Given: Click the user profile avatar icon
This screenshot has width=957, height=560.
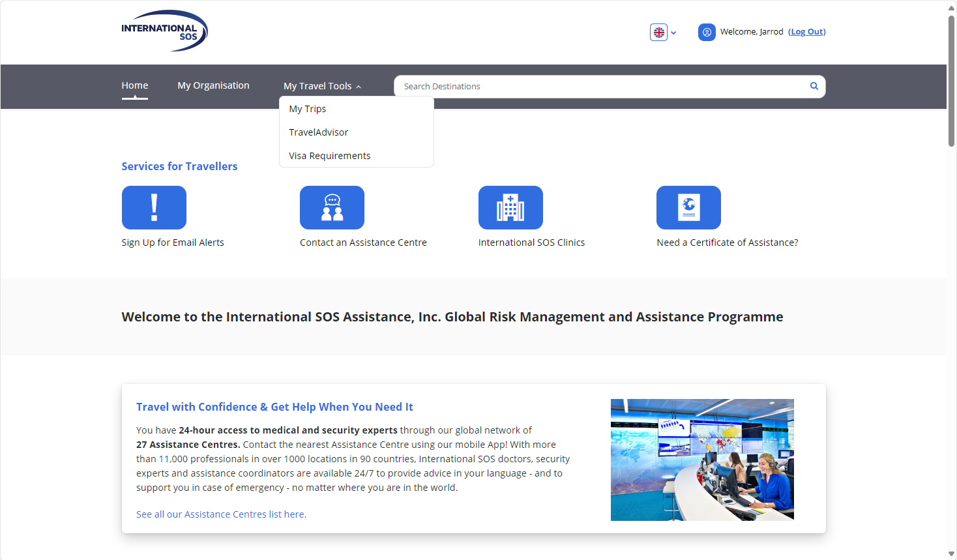Looking at the screenshot, I should (707, 32).
